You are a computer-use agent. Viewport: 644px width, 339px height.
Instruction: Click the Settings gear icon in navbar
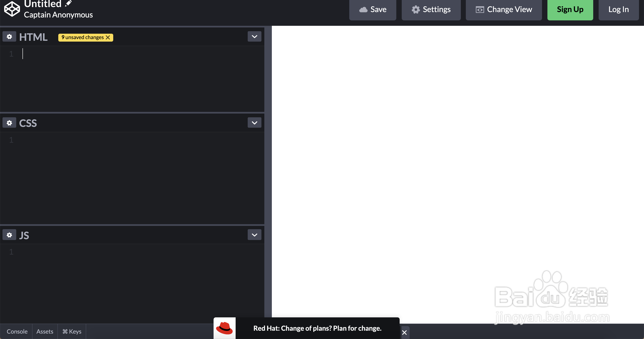click(416, 9)
